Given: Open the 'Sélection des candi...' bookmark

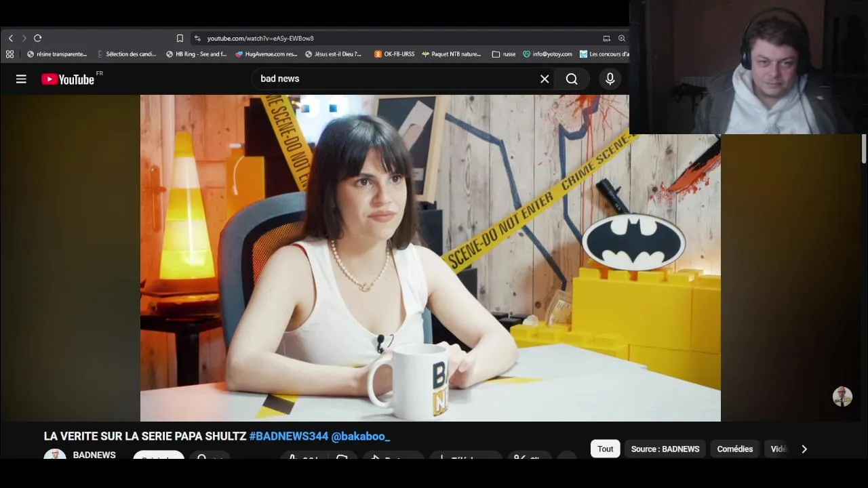Looking at the screenshot, I should click(x=126, y=54).
